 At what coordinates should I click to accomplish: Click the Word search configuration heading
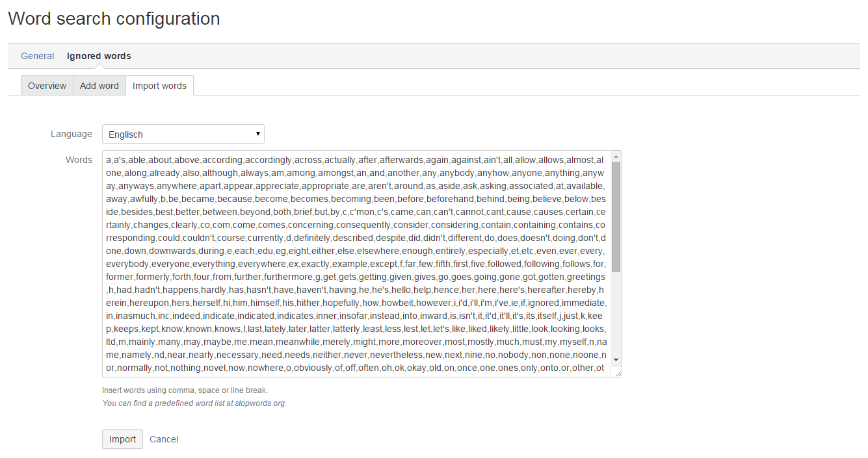114,19
